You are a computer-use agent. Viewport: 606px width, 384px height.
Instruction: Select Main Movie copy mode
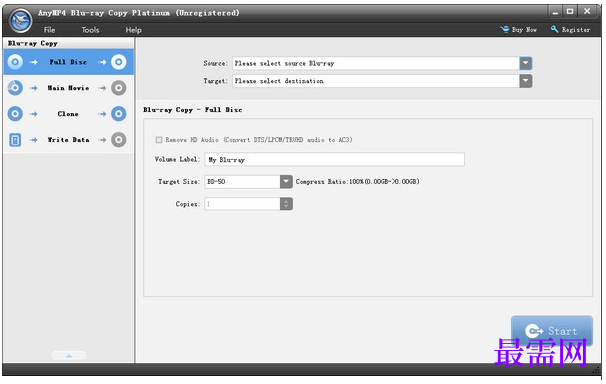pyautogui.click(x=68, y=88)
